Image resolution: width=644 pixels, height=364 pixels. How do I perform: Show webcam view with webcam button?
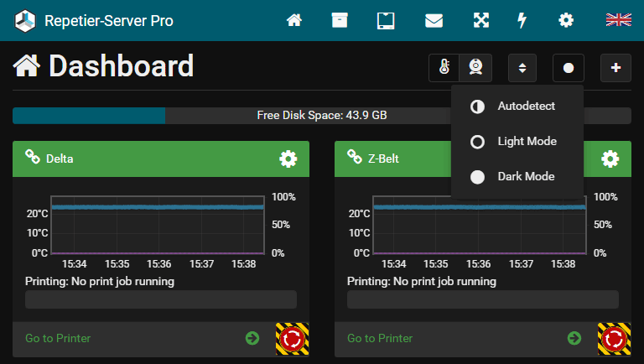point(475,68)
